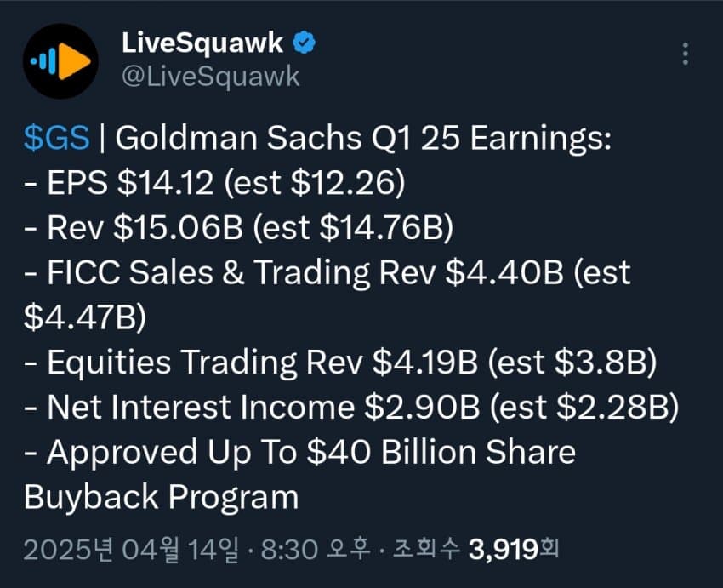Screen dimensions: 723x588
Task: Click the blue verified badge next to LiveSquawk
Action: point(304,43)
